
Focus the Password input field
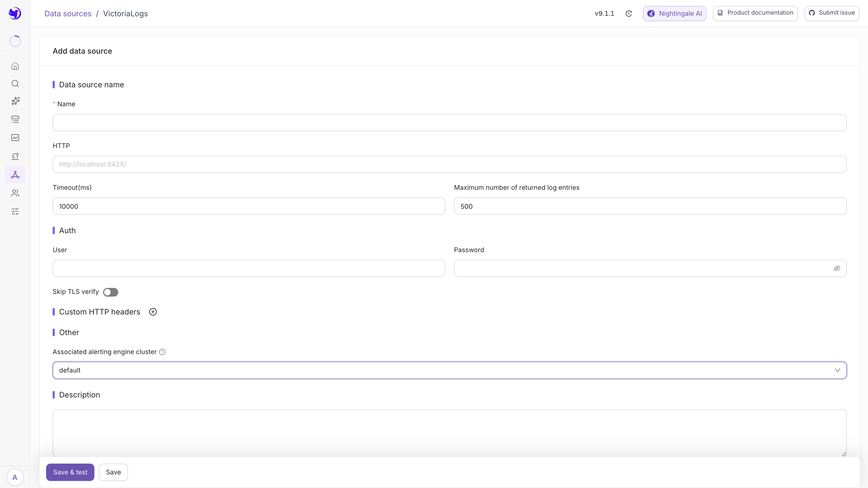point(650,268)
